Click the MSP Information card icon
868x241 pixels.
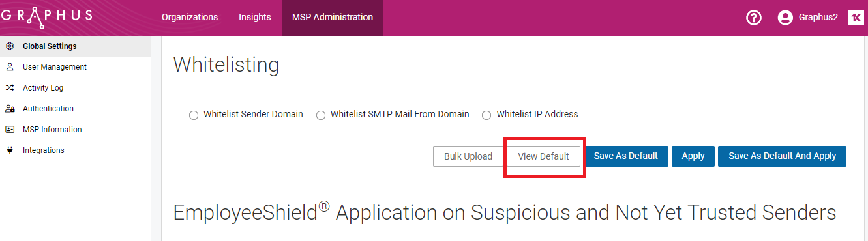(9, 130)
